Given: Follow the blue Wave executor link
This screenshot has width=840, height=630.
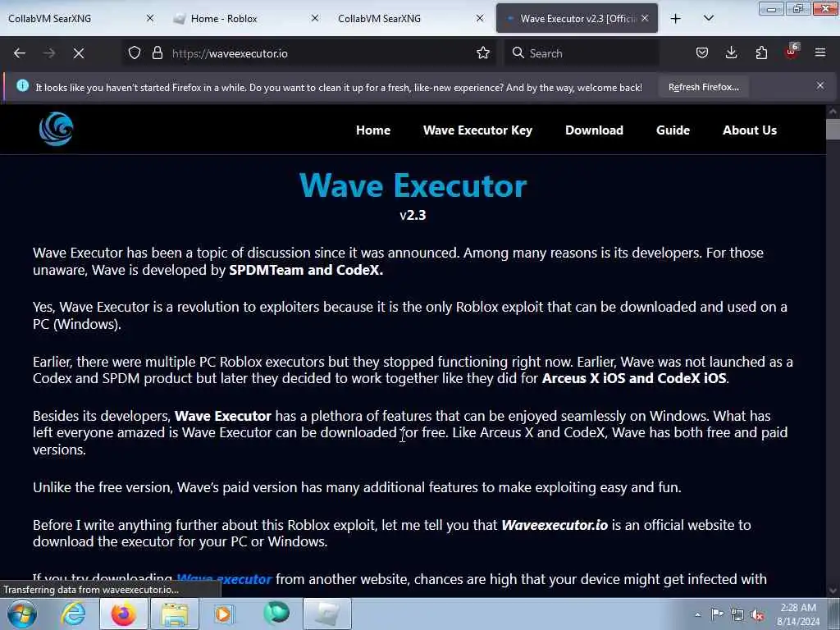Looking at the screenshot, I should 224,579.
